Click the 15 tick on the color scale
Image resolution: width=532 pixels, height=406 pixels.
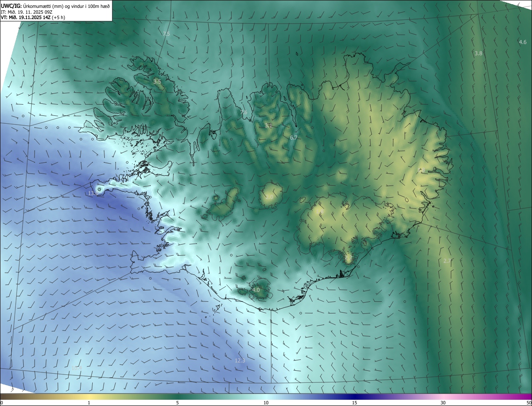(355, 403)
